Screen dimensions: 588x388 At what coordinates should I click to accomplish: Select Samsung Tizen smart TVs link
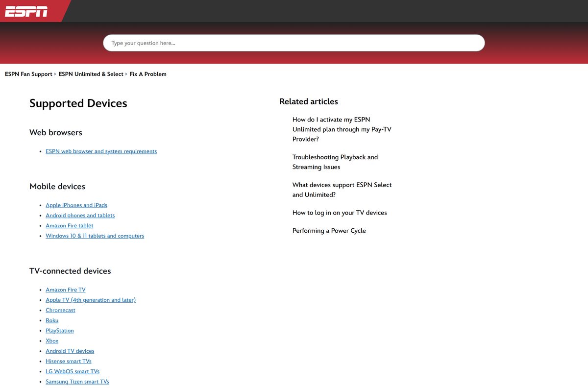coord(77,382)
